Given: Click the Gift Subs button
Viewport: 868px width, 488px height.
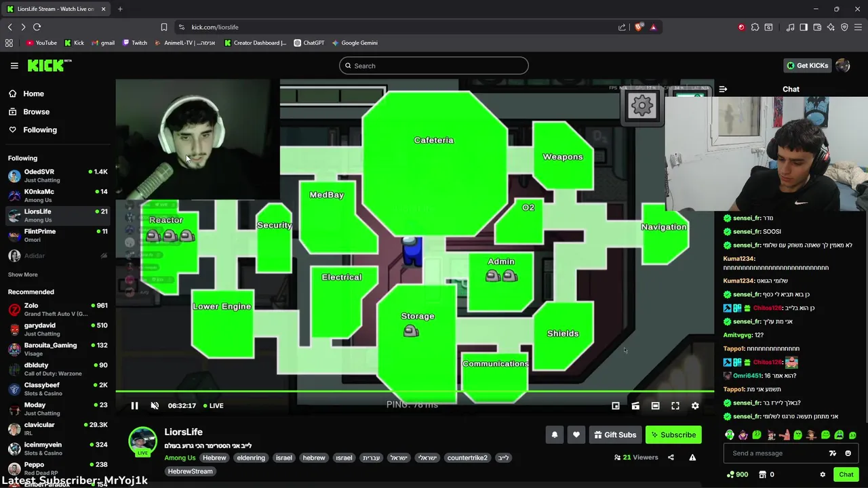Looking at the screenshot, I should tap(615, 435).
